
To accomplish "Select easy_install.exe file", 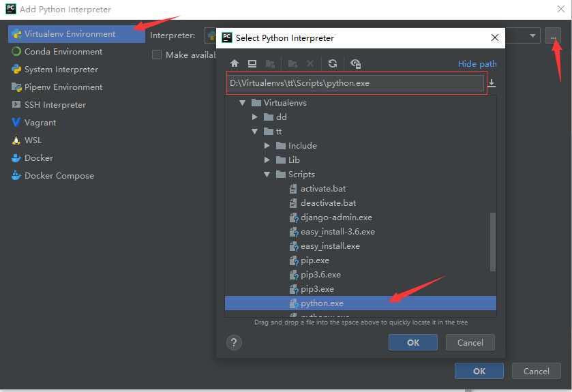I will pyautogui.click(x=330, y=246).
